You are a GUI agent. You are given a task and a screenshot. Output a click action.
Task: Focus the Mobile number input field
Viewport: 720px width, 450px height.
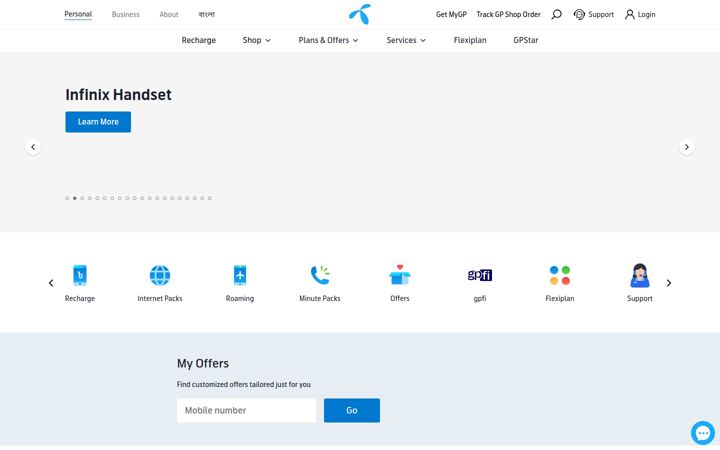click(247, 410)
